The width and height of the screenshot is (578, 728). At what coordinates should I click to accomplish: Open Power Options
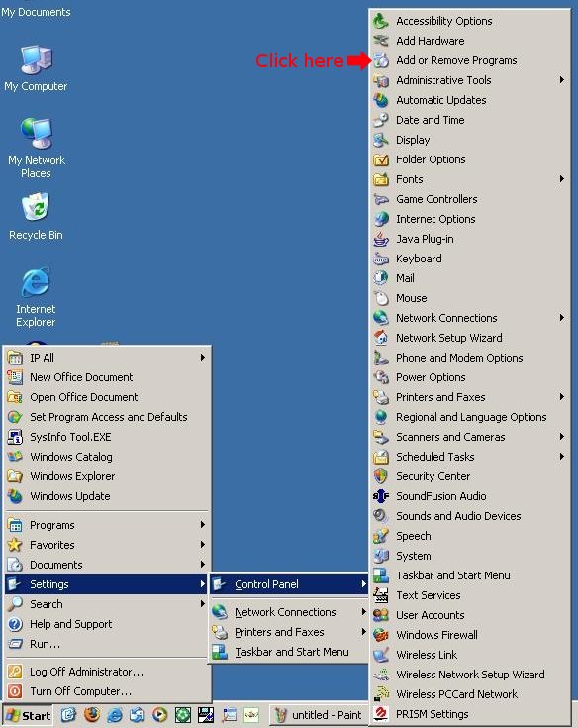[x=470, y=377]
